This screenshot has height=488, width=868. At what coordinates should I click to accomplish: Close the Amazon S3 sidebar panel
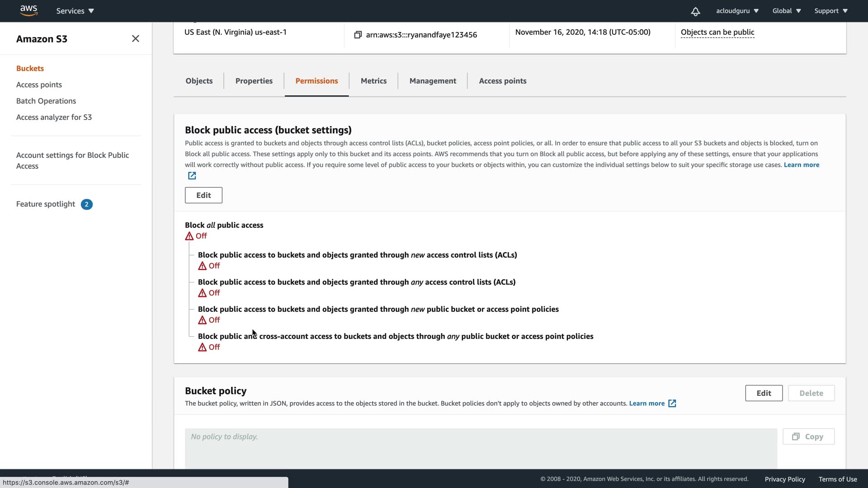click(135, 39)
